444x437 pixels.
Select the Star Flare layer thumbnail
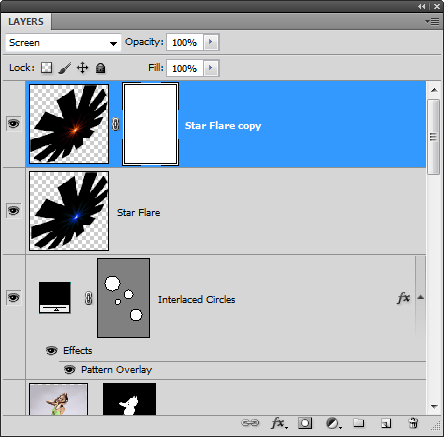click(69, 211)
